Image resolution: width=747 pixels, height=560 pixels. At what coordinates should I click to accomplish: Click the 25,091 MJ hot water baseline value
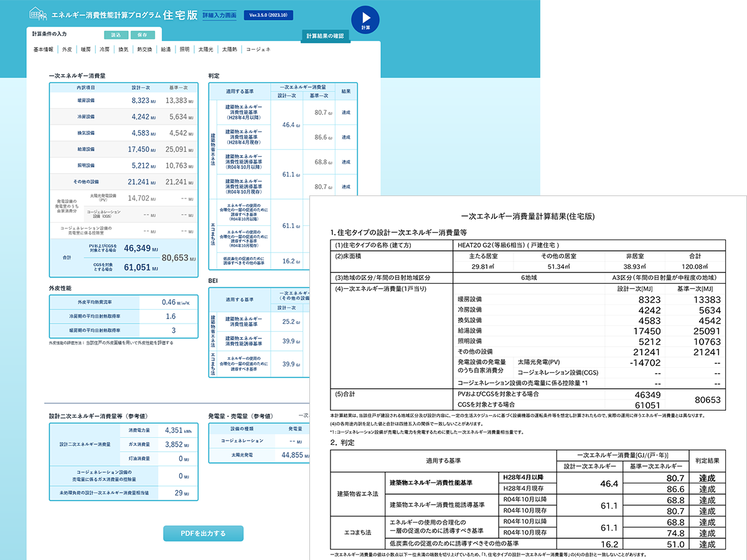[181, 149]
